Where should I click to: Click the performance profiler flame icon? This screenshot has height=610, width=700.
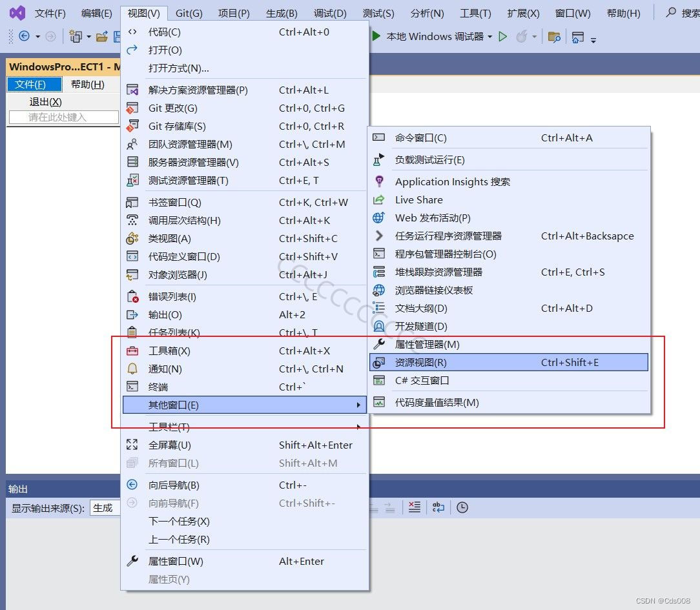(522, 37)
